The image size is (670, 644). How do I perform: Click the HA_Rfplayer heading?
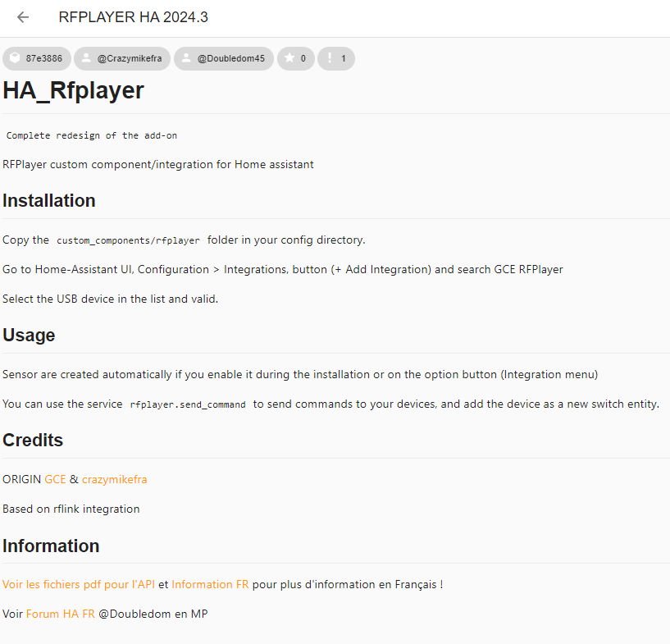click(x=74, y=90)
